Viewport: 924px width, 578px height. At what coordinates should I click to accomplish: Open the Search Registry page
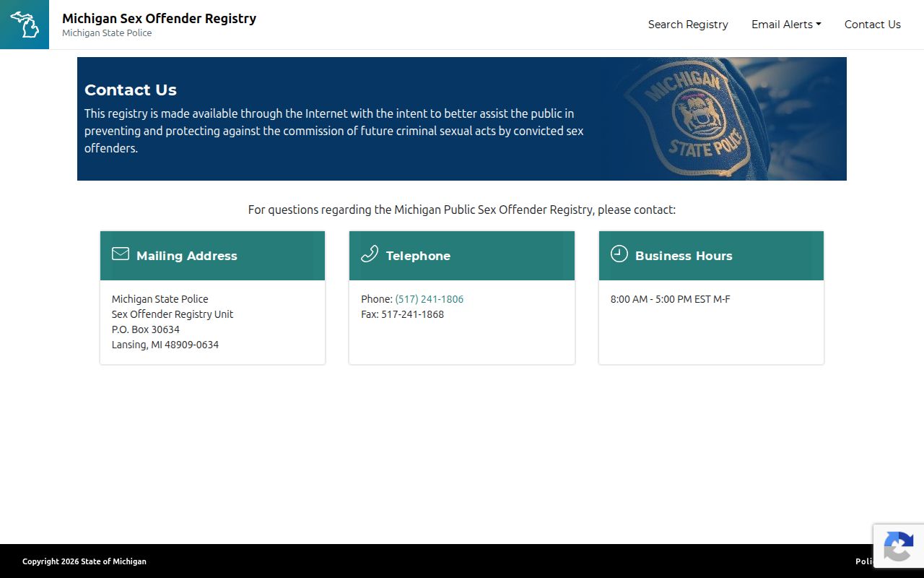tap(688, 25)
